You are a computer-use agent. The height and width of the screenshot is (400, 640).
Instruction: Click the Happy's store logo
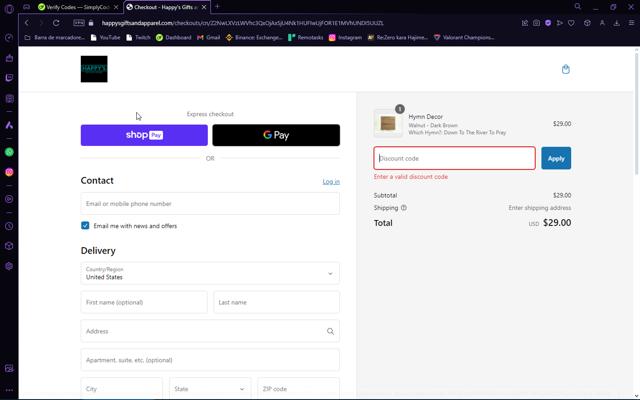94,69
